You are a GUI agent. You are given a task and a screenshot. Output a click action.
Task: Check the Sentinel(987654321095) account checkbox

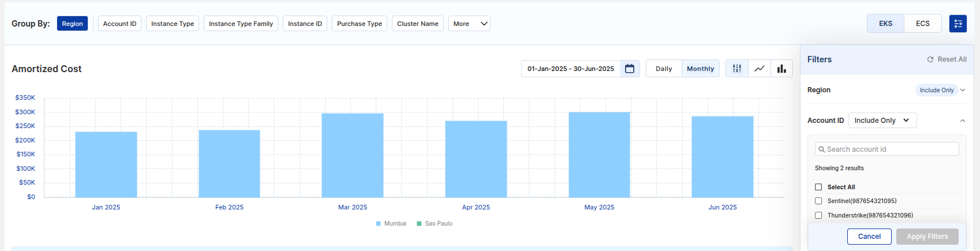(818, 201)
